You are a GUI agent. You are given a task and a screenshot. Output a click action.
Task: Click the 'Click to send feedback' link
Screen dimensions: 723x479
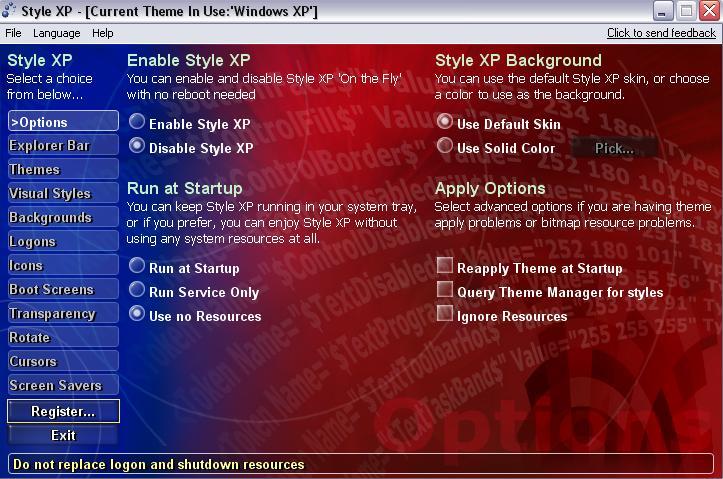(x=661, y=33)
